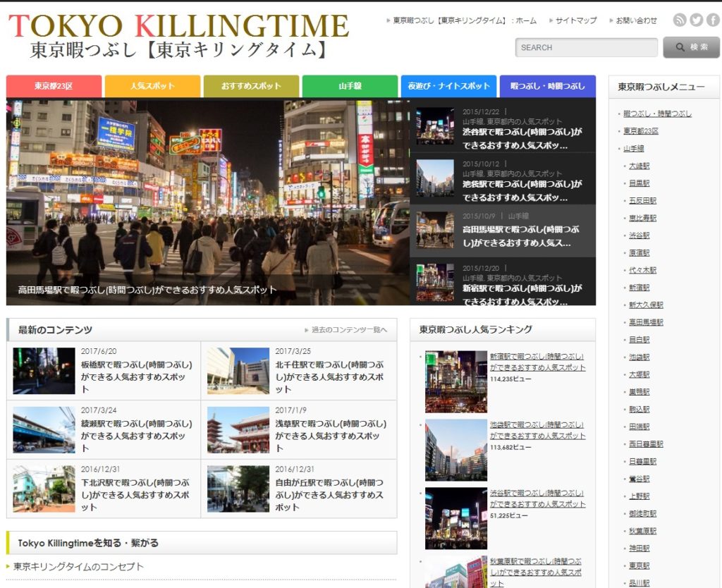Click inside the SEARCH input box
The height and width of the screenshot is (588, 722).
point(585,47)
